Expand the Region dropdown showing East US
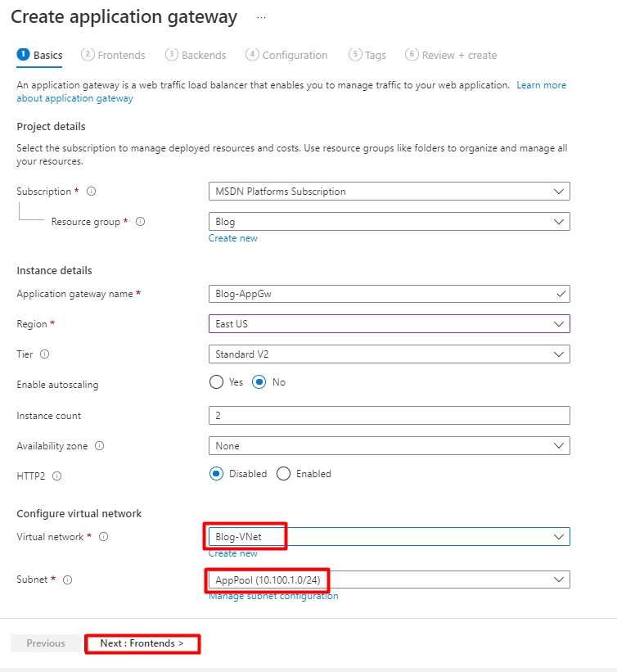Screen dimensions: 617x672 [389, 324]
